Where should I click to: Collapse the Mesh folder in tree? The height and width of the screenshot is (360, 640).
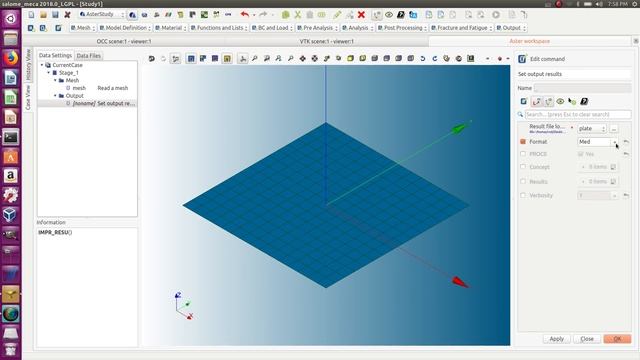(56, 80)
